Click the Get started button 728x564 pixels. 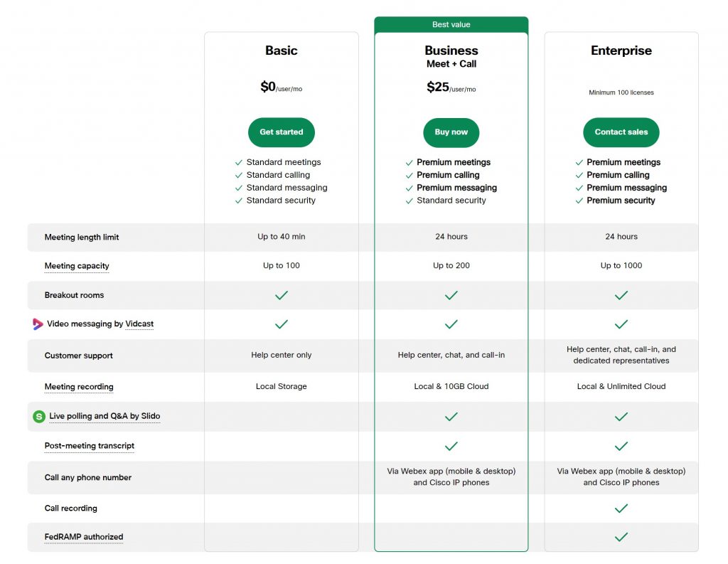[281, 132]
